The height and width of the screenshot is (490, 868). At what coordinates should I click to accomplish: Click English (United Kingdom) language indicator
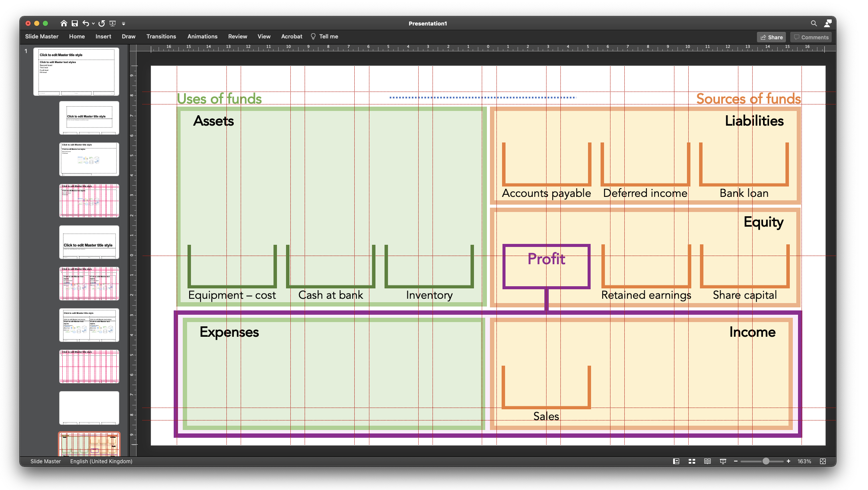point(101,461)
